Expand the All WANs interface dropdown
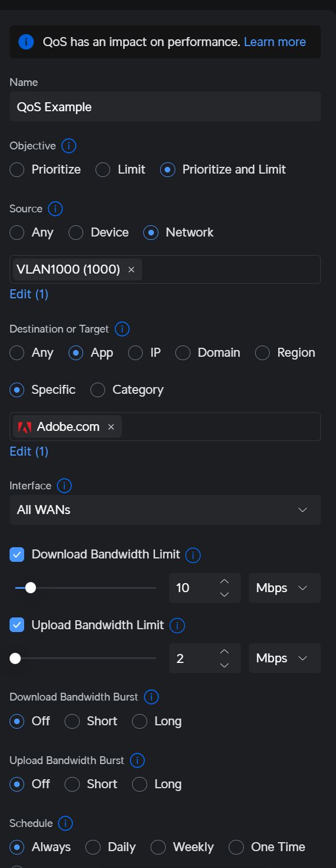 (165, 510)
